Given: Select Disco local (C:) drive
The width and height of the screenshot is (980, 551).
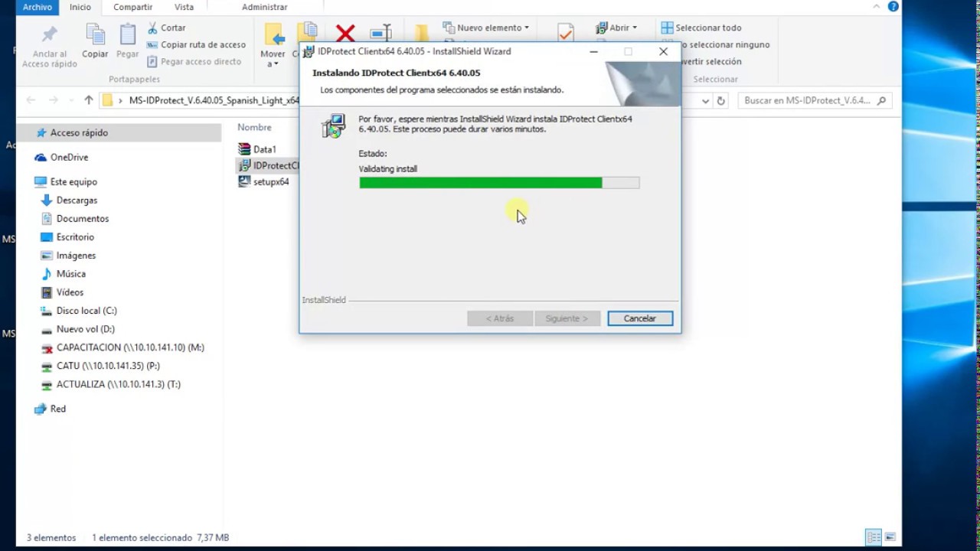Looking at the screenshot, I should [x=87, y=310].
